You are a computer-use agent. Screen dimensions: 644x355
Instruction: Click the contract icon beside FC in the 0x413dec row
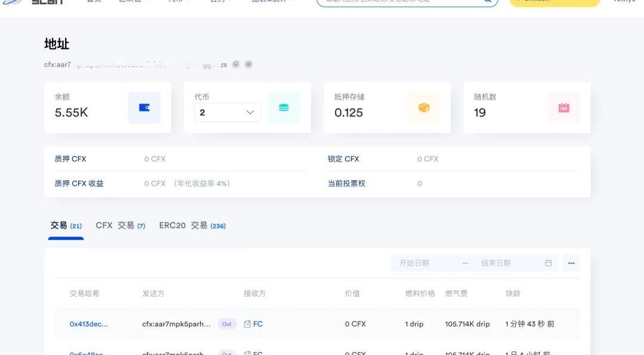pyautogui.click(x=247, y=324)
